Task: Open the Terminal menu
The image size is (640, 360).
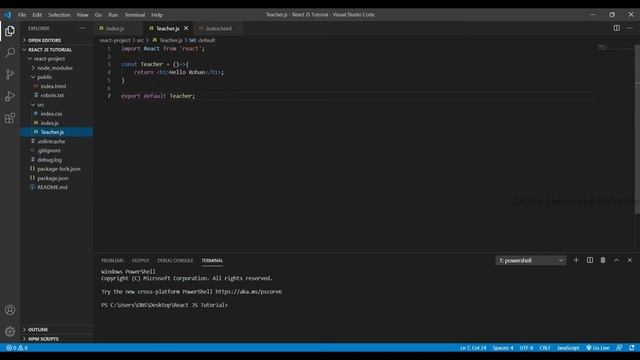Action: point(135,15)
